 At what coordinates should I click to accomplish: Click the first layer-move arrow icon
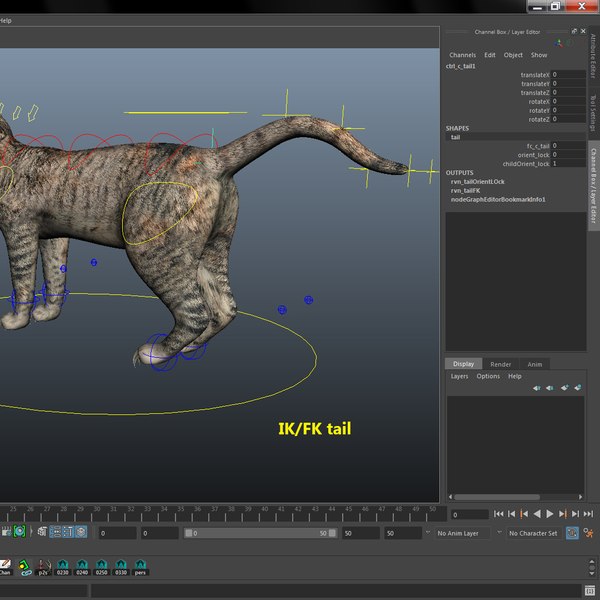pyautogui.click(x=536, y=388)
